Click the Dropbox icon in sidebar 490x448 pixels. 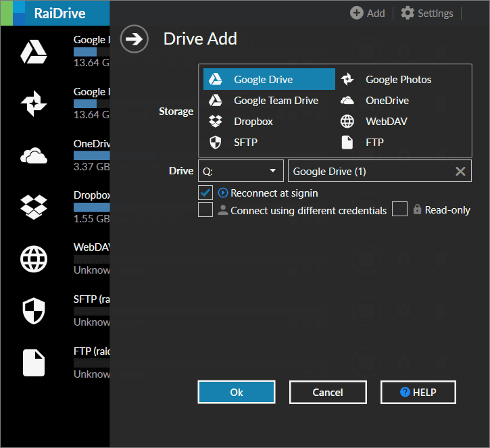(33, 207)
